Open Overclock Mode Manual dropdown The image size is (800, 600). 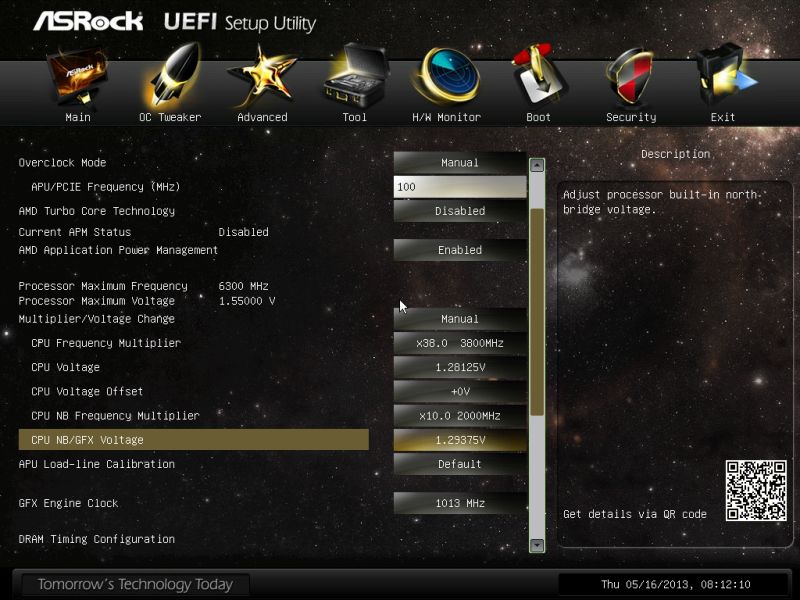click(x=460, y=163)
